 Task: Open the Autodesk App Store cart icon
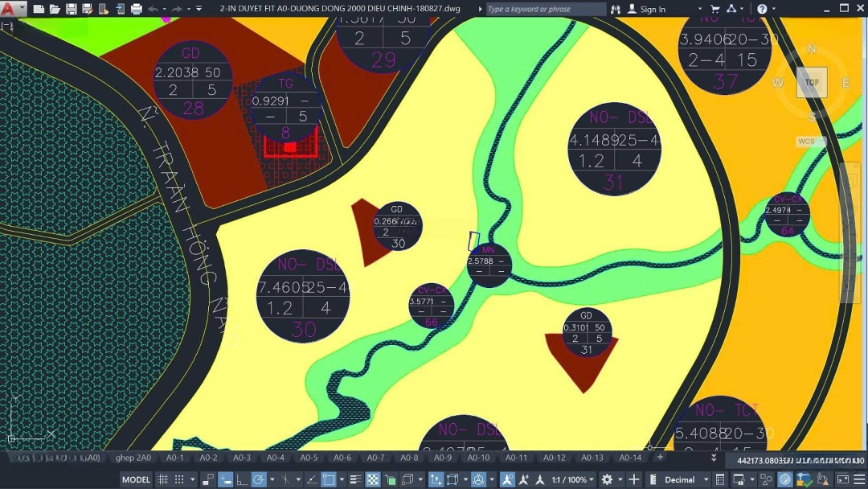point(714,9)
